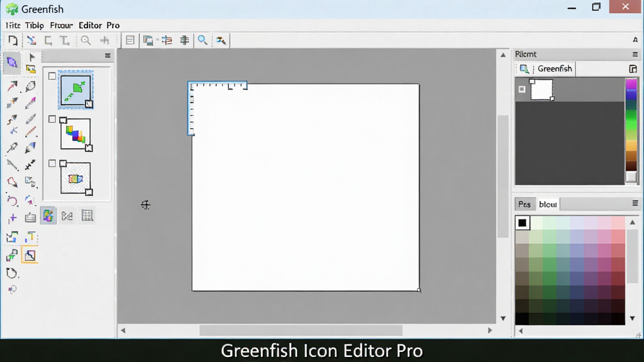644x362 pixels.
Task: Click palette scrollbar up arrow
Action: pyautogui.click(x=633, y=222)
